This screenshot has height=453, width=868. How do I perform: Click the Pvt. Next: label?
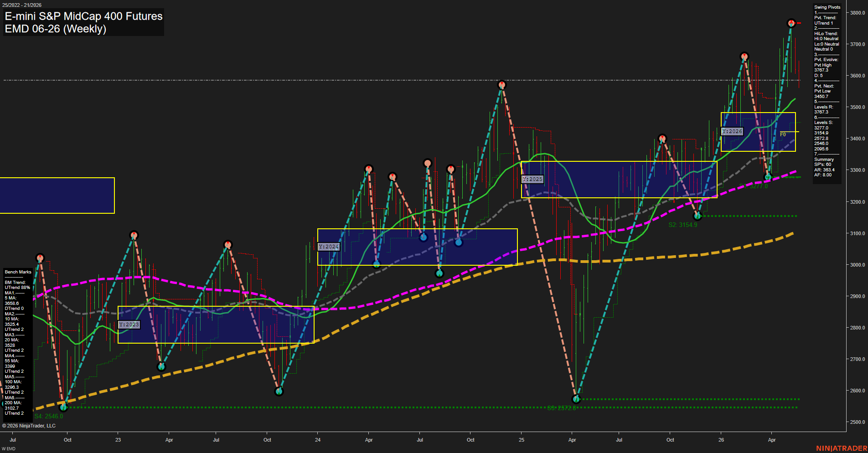tap(824, 86)
